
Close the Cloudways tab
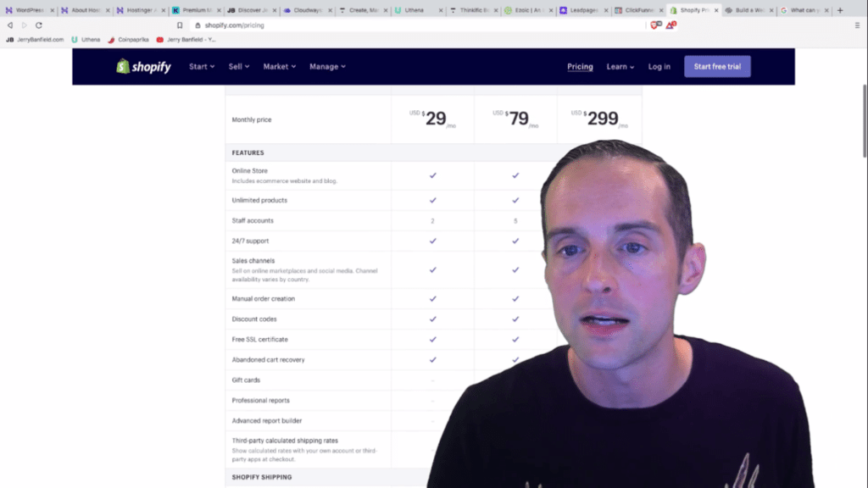pyautogui.click(x=330, y=10)
